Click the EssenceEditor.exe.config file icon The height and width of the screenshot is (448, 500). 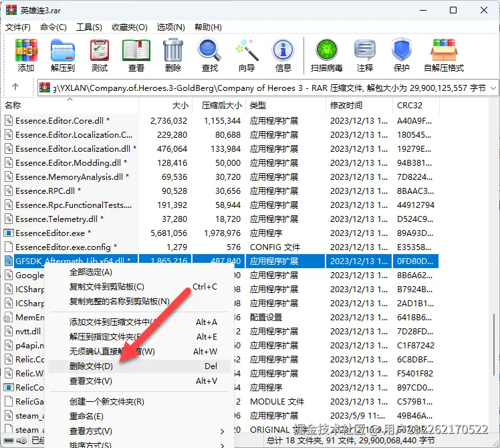coord(9,247)
